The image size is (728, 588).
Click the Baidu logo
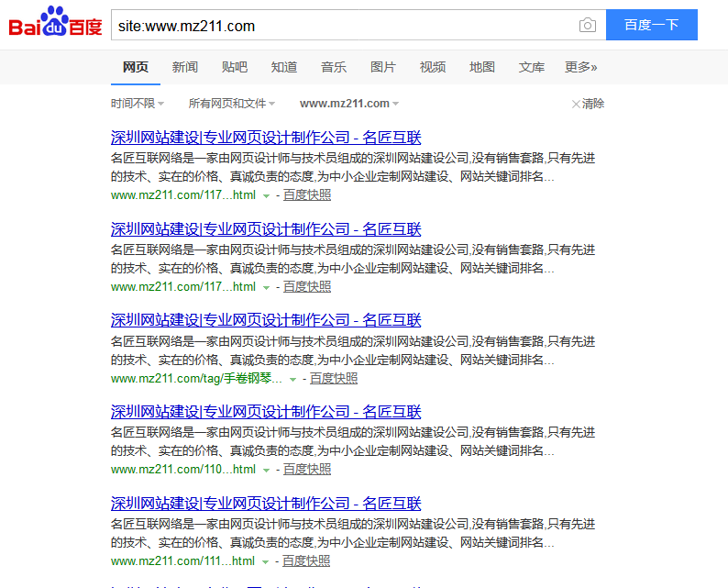click(55, 23)
